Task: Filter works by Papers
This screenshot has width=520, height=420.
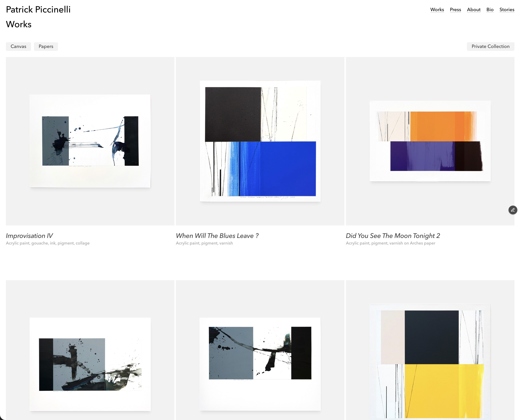Action: click(x=46, y=46)
